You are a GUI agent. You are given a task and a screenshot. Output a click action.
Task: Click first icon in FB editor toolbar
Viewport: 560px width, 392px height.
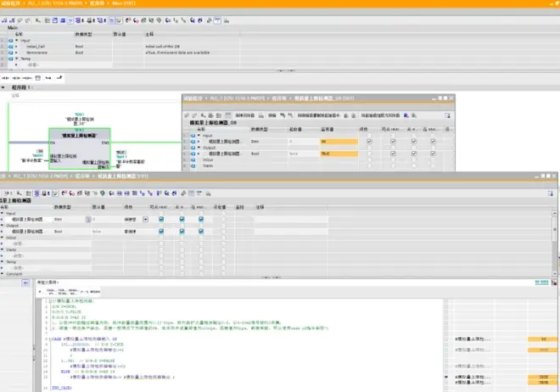[4, 191]
